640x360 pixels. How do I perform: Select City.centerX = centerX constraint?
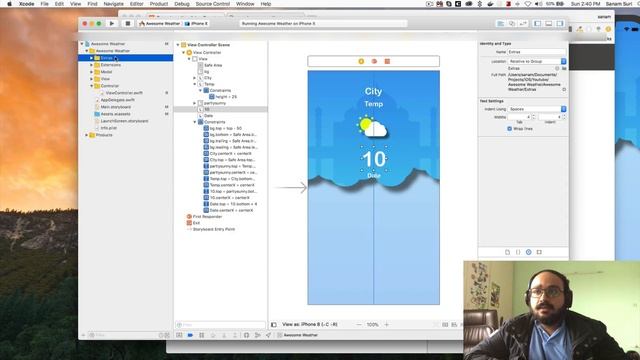231,153
